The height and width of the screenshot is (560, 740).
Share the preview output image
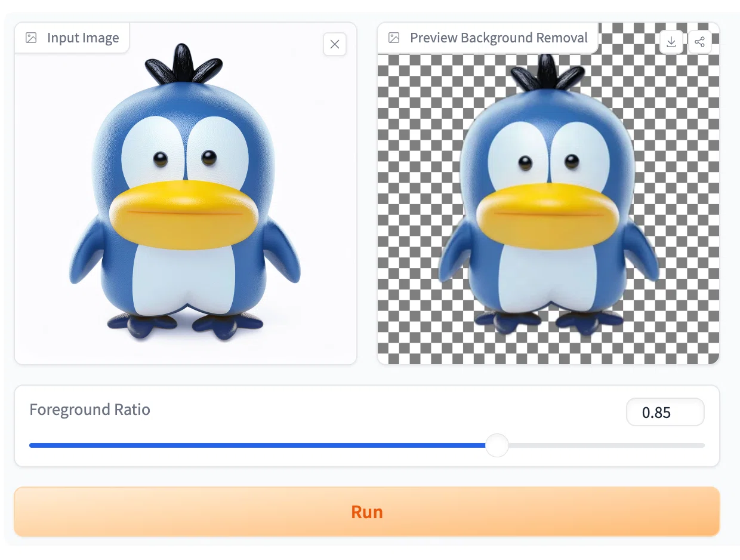700,42
